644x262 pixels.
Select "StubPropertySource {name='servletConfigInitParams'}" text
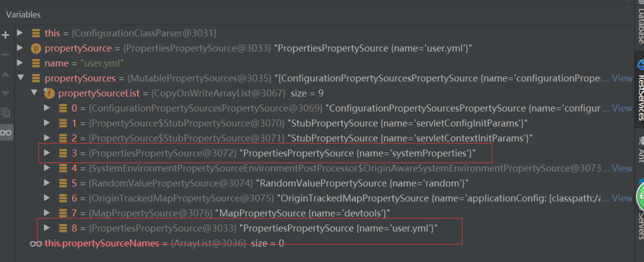[407, 123]
